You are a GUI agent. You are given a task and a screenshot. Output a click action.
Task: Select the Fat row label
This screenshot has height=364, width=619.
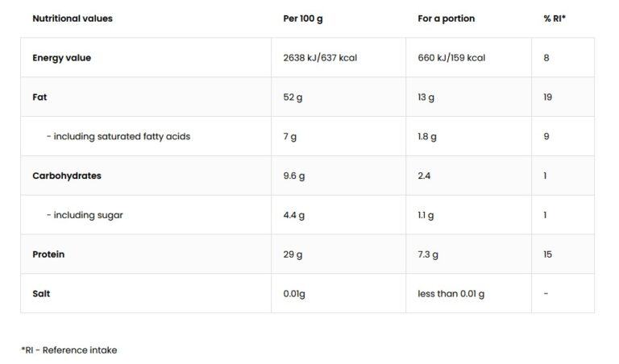[39, 97]
